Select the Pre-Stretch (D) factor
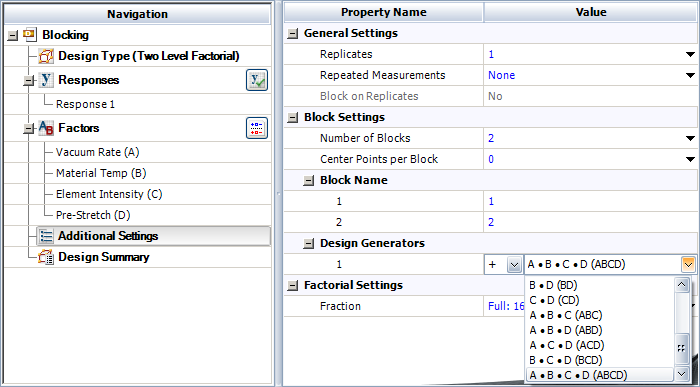700x387 pixels. point(93,215)
